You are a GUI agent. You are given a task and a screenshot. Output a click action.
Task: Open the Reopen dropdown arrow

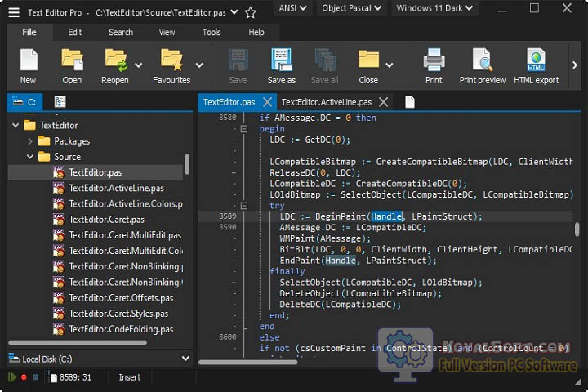[138, 65]
